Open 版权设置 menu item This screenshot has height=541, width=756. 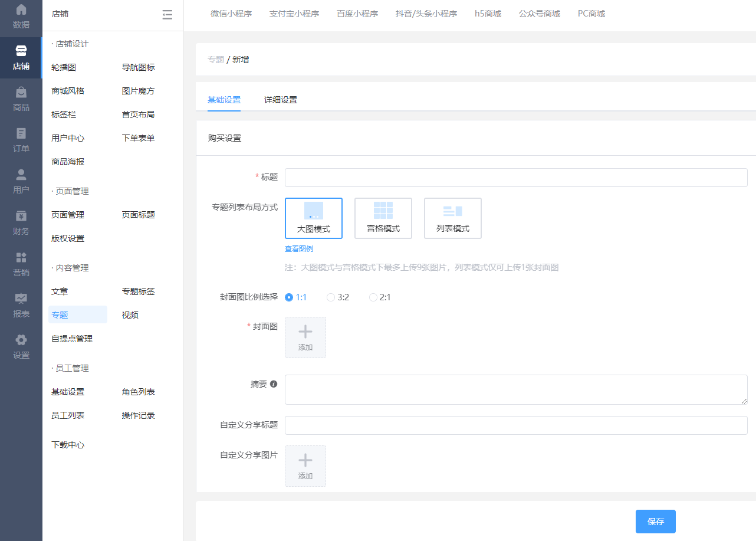(x=68, y=238)
